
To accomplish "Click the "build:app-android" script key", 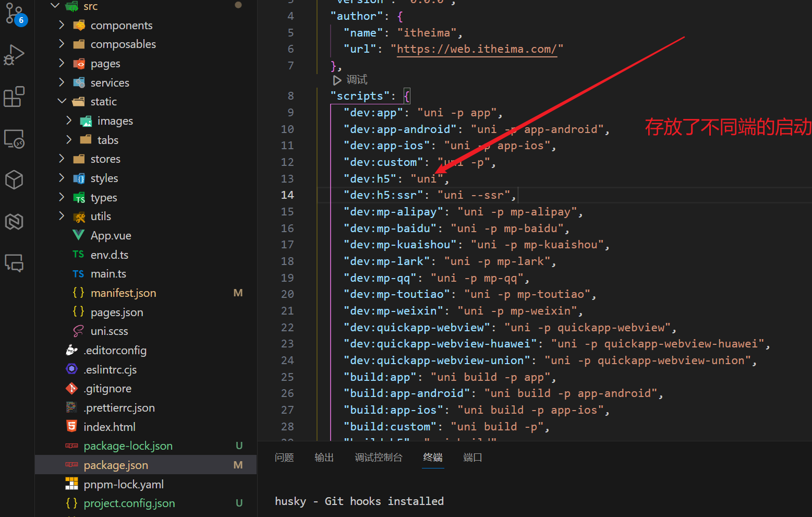I will 407,393.
